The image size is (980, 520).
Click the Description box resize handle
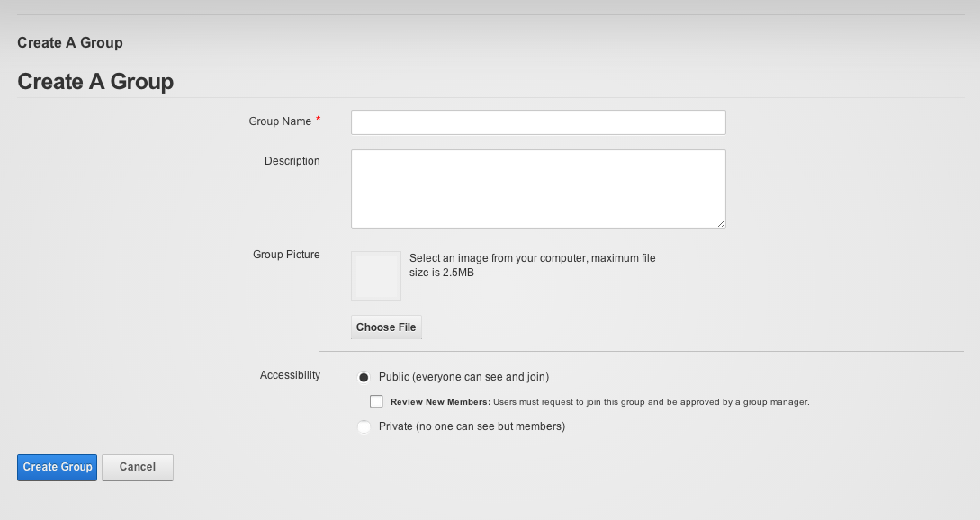pos(721,224)
